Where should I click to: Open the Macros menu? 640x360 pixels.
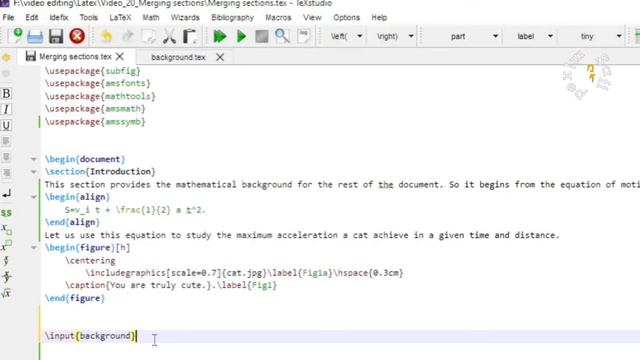point(278,18)
